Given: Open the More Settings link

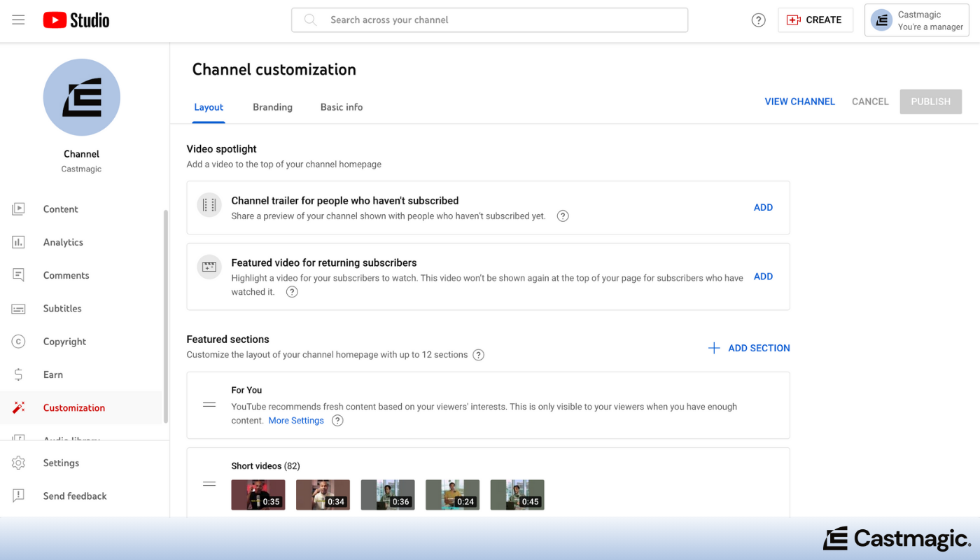Looking at the screenshot, I should [x=296, y=421].
